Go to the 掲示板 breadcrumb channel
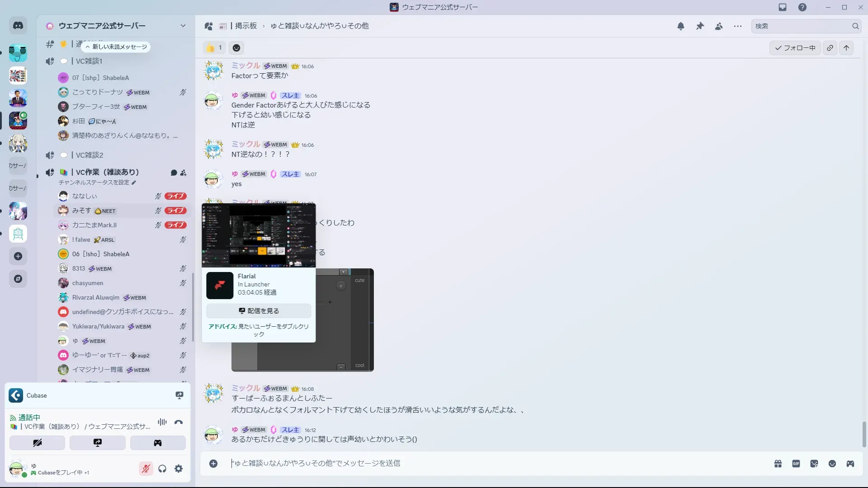868x488 pixels. tap(245, 26)
